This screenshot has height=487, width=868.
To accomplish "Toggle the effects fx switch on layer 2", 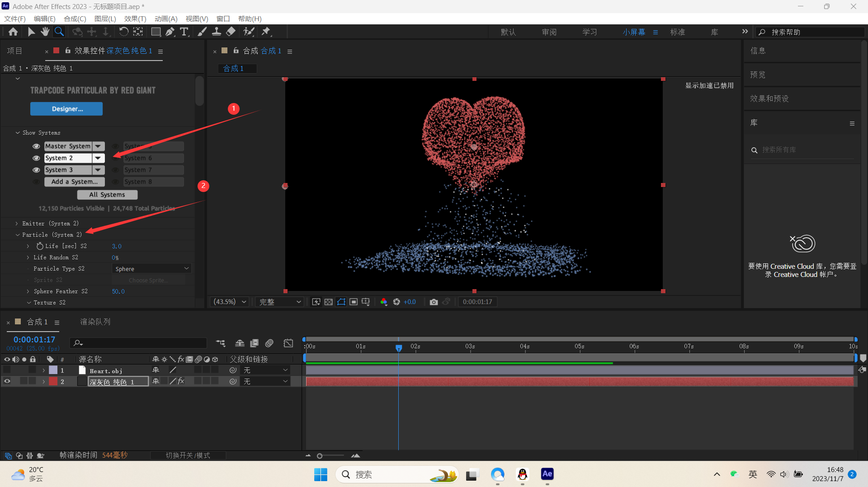I will (x=181, y=381).
